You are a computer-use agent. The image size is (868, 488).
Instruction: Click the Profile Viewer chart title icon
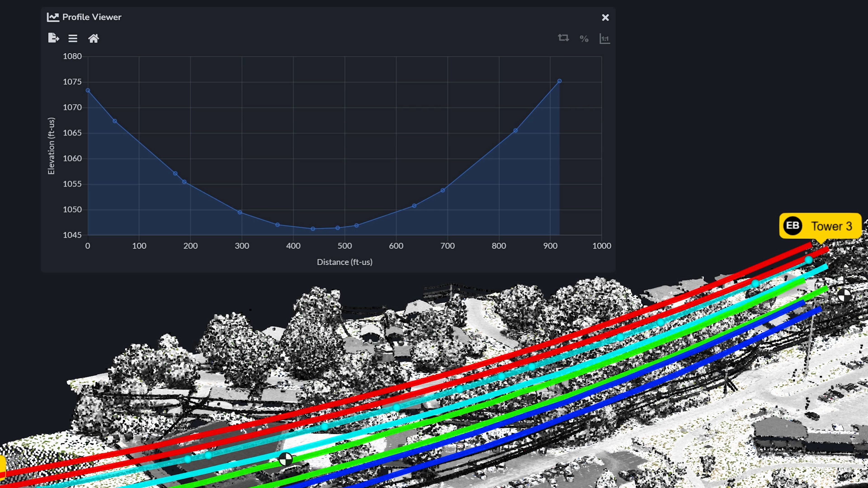tap(53, 17)
